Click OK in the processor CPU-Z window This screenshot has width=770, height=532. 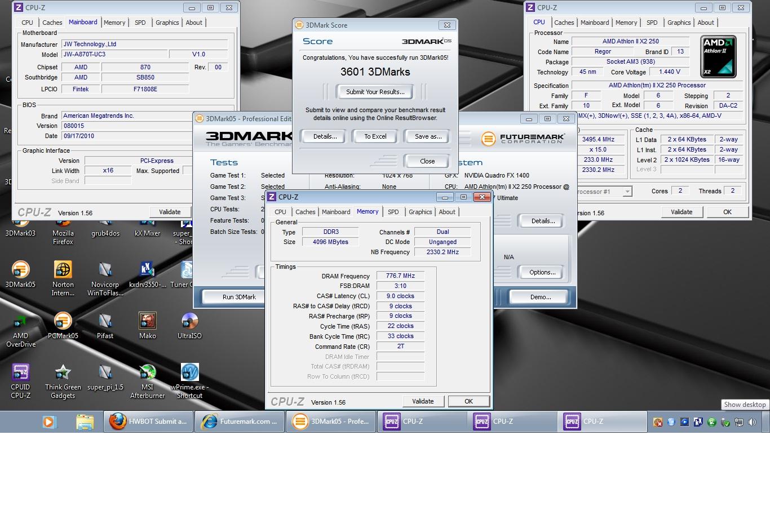point(727,212)
